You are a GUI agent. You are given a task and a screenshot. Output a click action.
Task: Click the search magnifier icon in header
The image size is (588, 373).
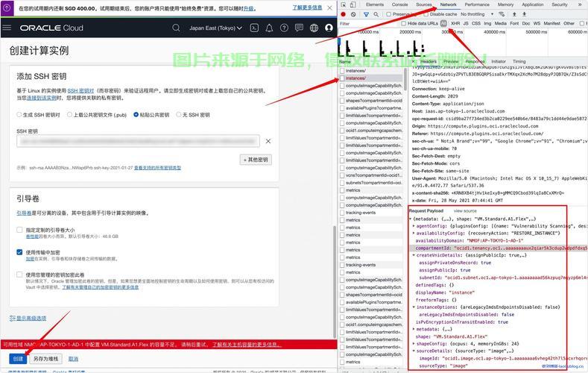coord(177,28)
